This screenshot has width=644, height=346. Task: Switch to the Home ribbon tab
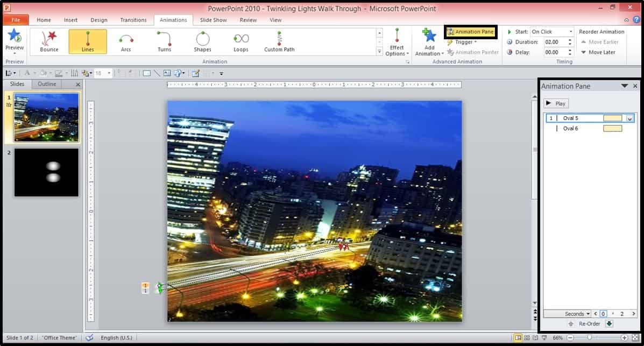point(44,20)
